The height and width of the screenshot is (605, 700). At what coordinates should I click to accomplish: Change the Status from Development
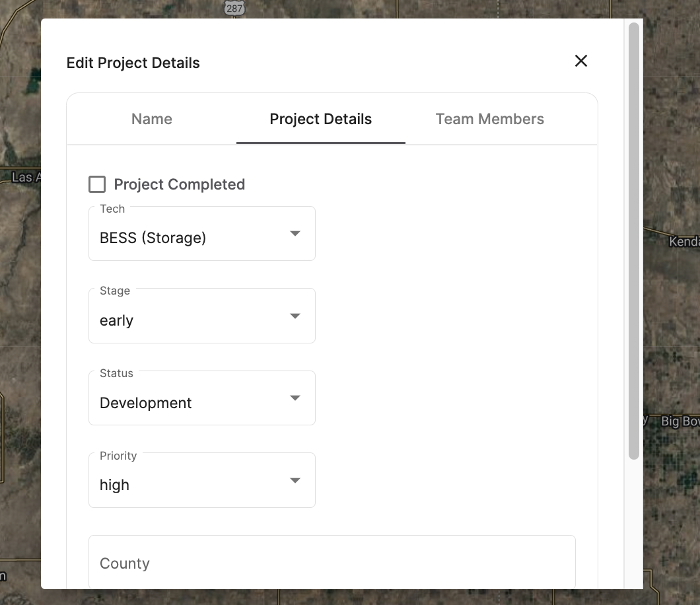tap(201, 398)
